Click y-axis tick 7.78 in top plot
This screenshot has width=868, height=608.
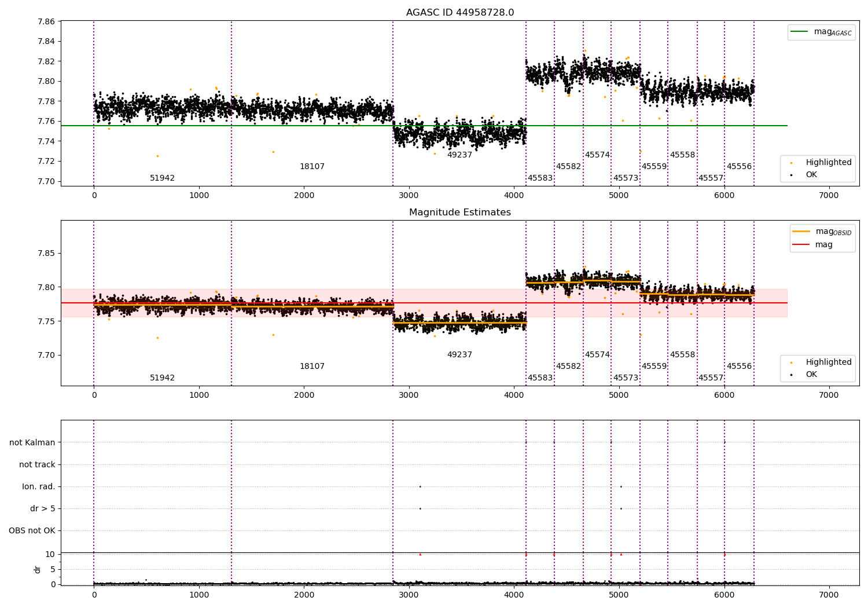[x=46, y=102]
